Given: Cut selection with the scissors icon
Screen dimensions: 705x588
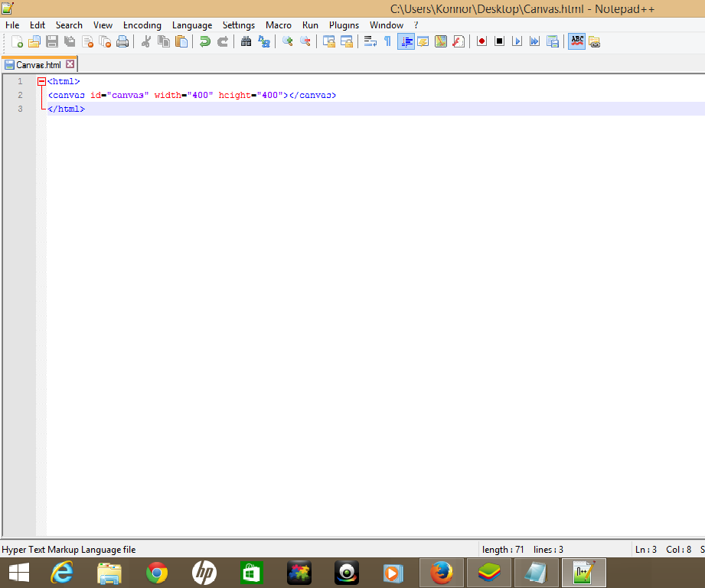Looking at the screenshot, I should pos(145,42).
